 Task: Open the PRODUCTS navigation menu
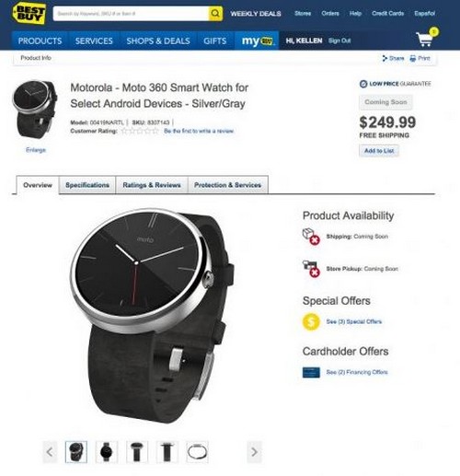40,41
